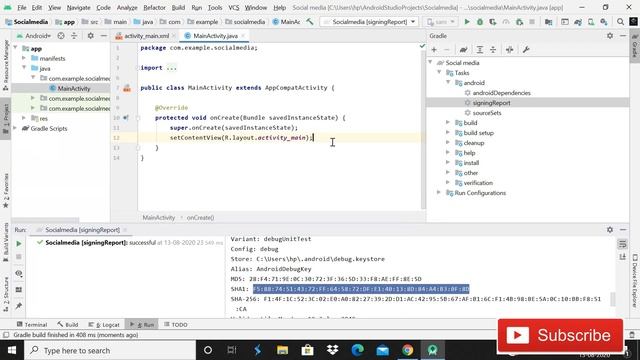Click scroll from source target icon
The height and width of the screenshot is (360, 640).
click(x=61, y=36)
